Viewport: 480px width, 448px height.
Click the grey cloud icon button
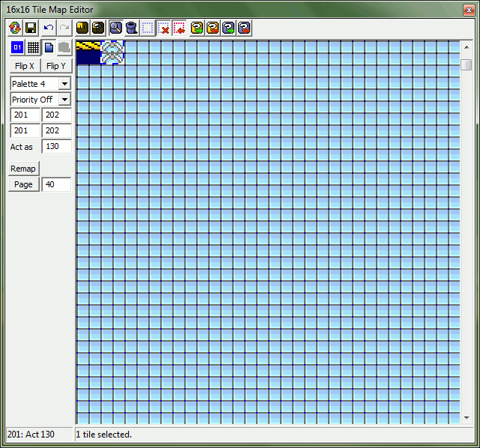coord(64,47)
